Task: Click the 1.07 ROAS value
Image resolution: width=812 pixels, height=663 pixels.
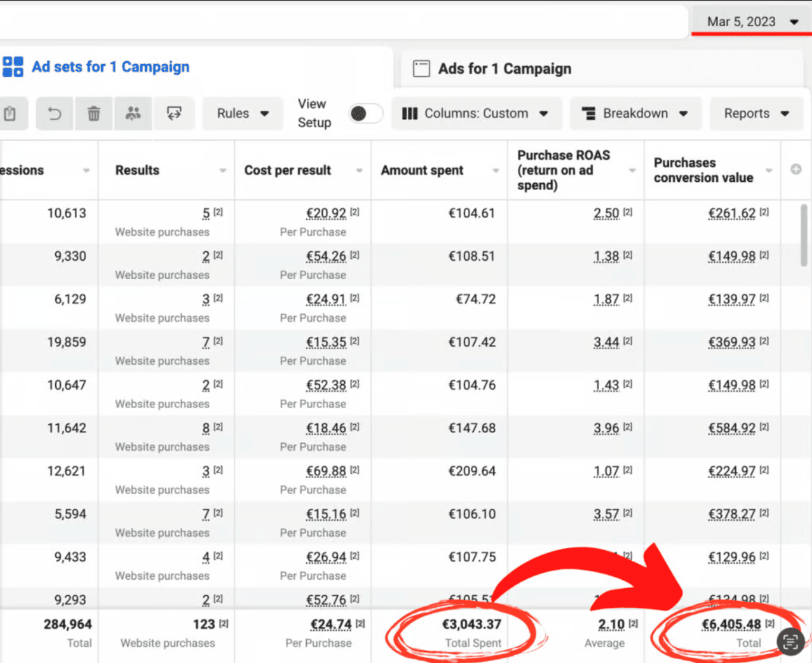Action: [606, 471]
